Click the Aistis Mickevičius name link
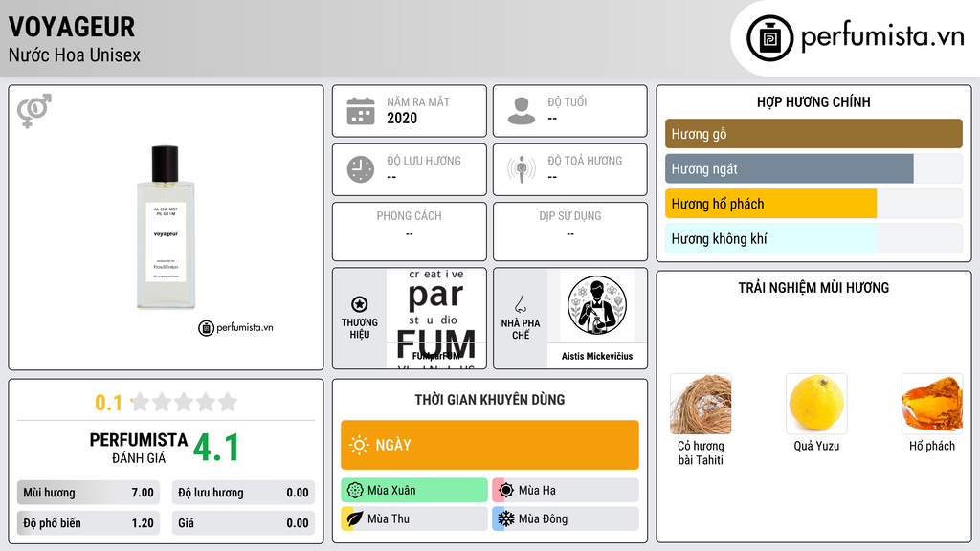The height and width of the screenshot is (551, 980). [x=597, y=356]
